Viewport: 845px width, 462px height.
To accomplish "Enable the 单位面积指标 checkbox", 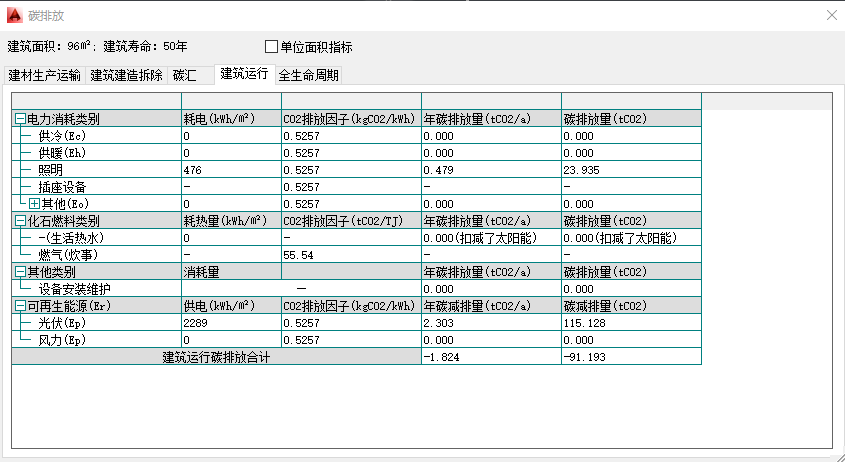I will pyautogui.click(x=271, y=46).
